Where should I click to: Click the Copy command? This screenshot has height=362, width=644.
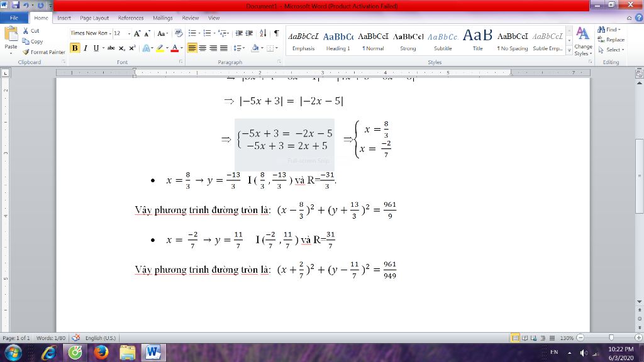[33, 41]
